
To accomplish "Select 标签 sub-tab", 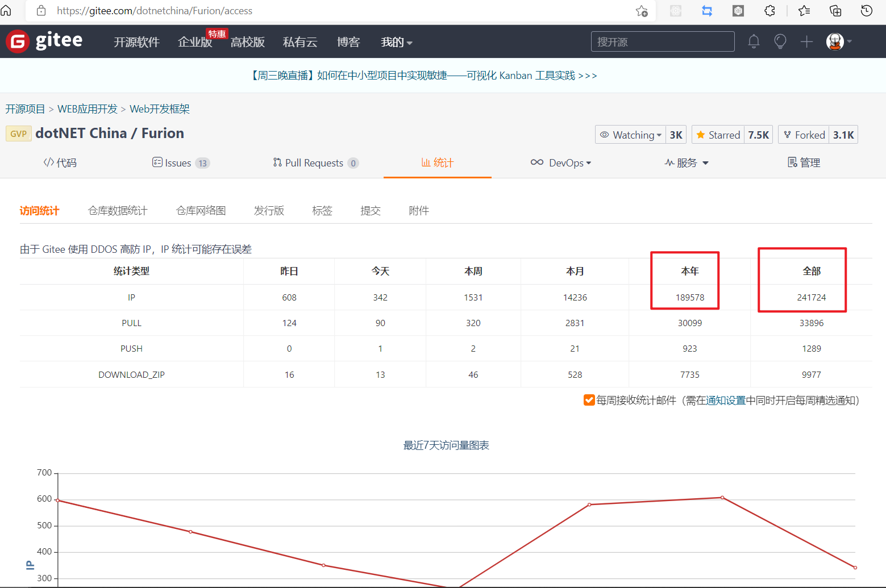I will (x=322, y=211).
